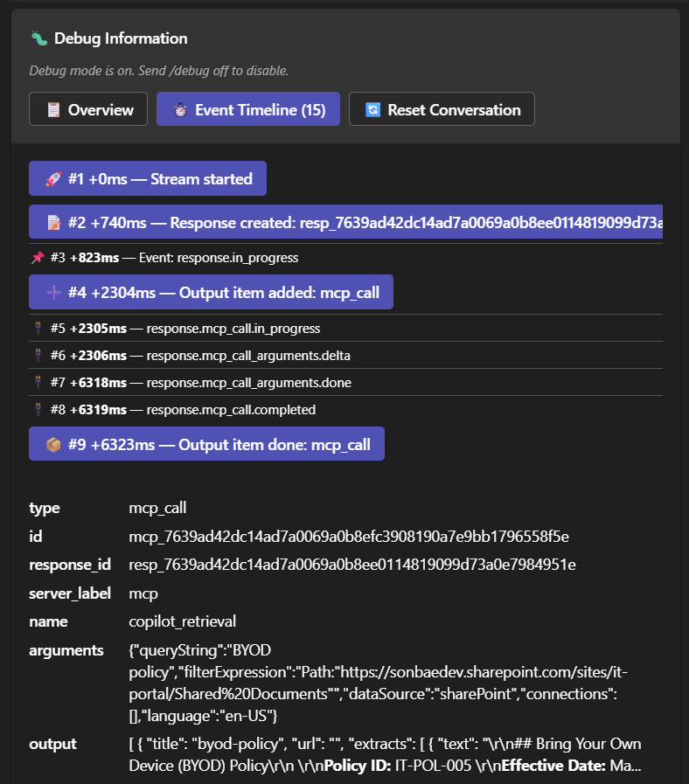This screenshot has width=689, height=784.
Task: Click the memo icon on Response created
Action: pos(52,223)
